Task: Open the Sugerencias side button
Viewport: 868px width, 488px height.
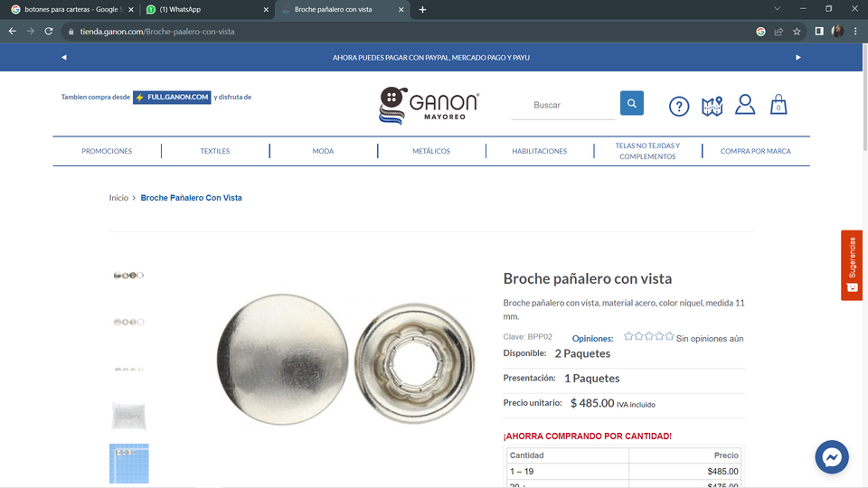Action: pyautogui.click(x=852, y=265)
